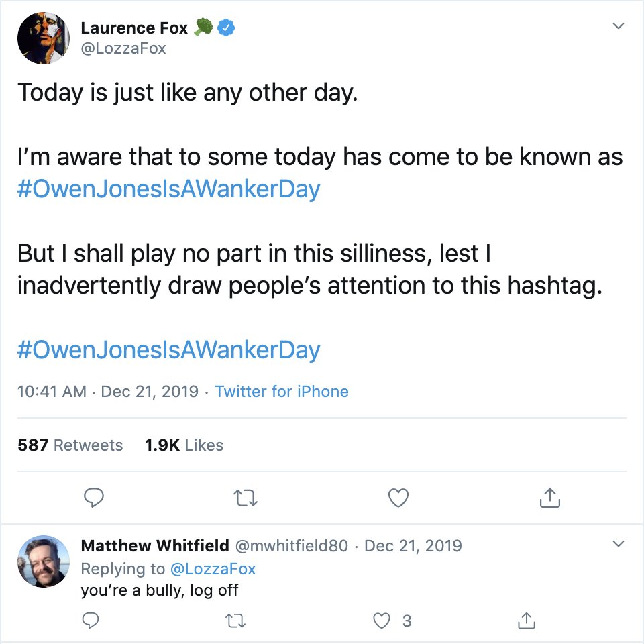Click the blue verified badge
This screenshot has height=644, width=644.
tap(227, 28)
